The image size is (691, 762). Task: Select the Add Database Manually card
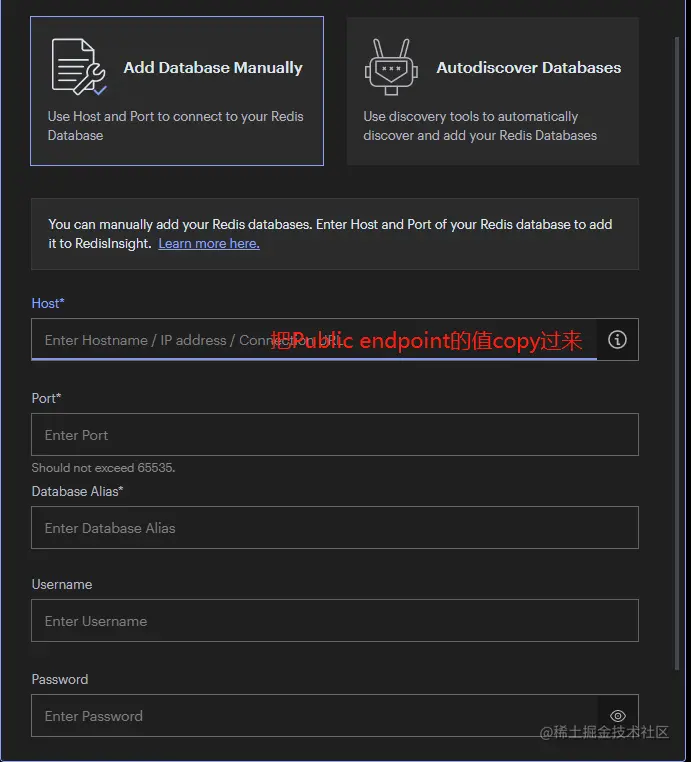[177, 91]
